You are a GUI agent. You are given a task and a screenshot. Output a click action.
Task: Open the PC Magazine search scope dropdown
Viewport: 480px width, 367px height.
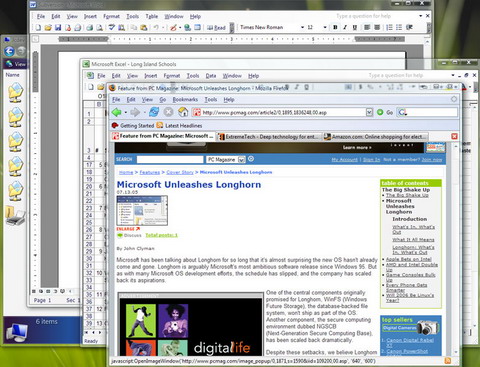[x=242, y=160]
